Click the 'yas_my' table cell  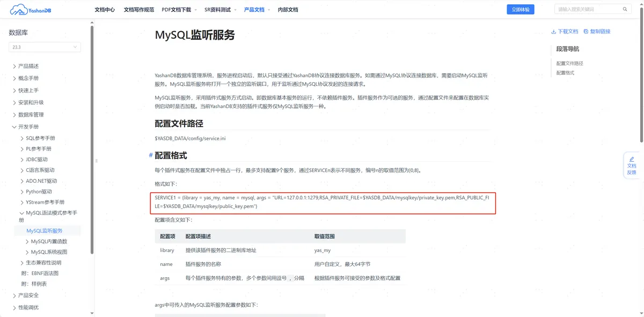tap(323, 250)
